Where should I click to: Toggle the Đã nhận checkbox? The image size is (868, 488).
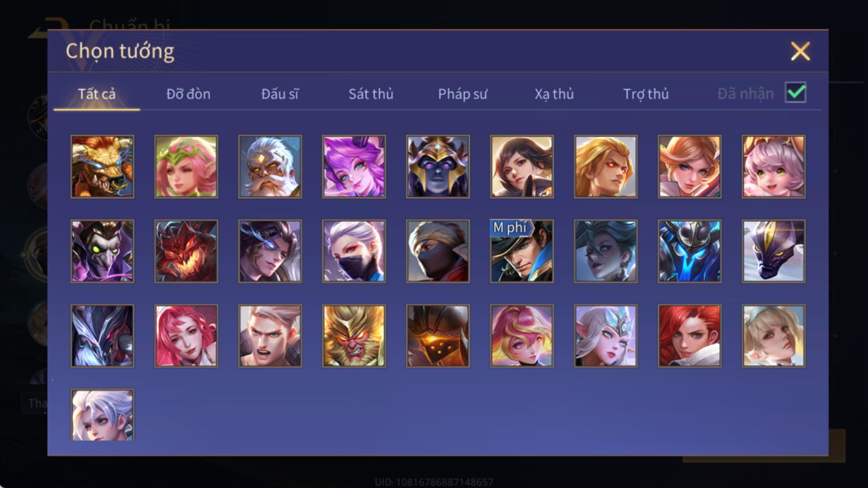[x=795, y=93]
